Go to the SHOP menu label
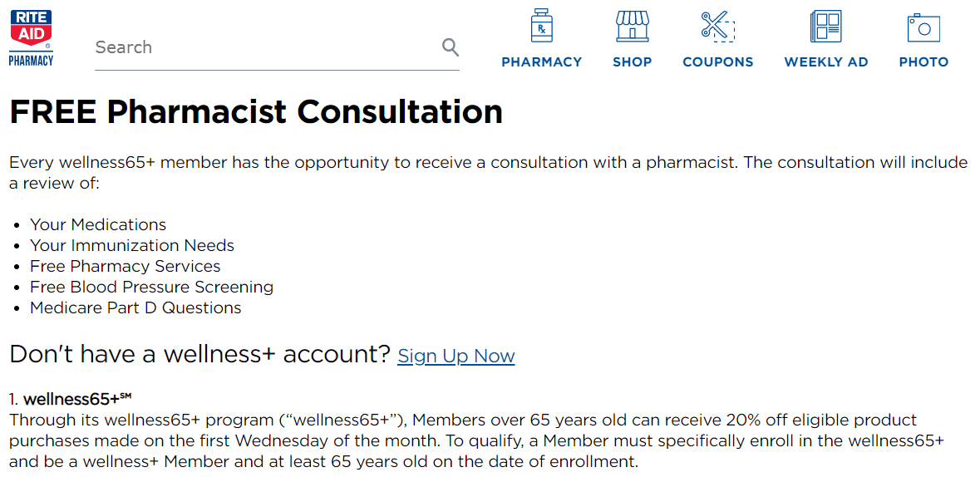Viewport: 980px width, 477px height. tap(632, 61)
